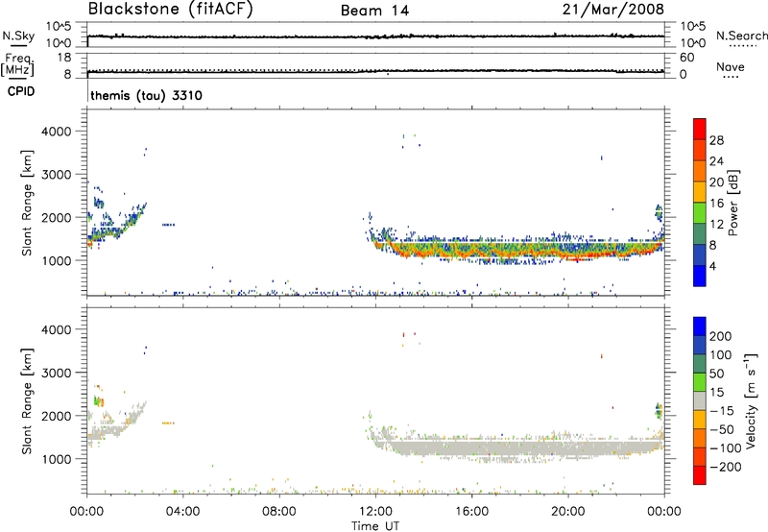Click the 'CPID' row label
Image resolution: width=768 pixels, height=532 pixels.
tap(21, 91)
